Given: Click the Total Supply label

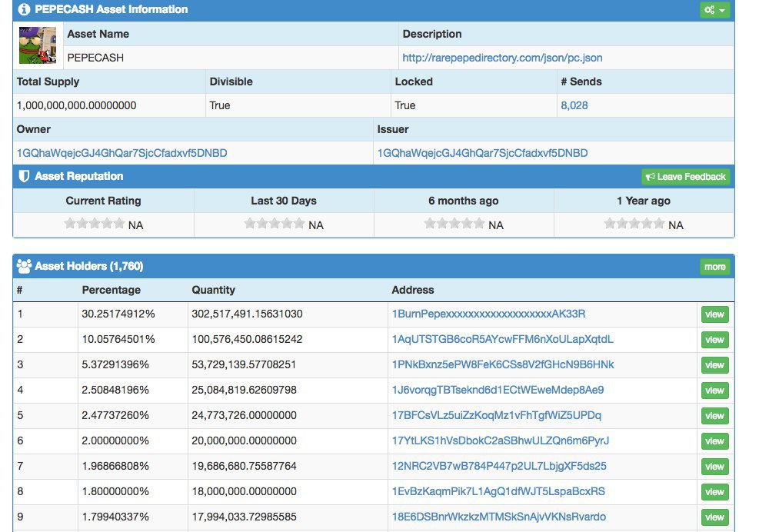Looking at the screenshot, I should pos(48,81).
